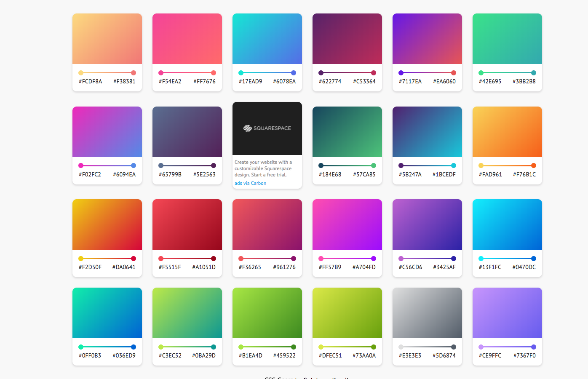Click the Squarespace ad banner image

click(267, 128)
